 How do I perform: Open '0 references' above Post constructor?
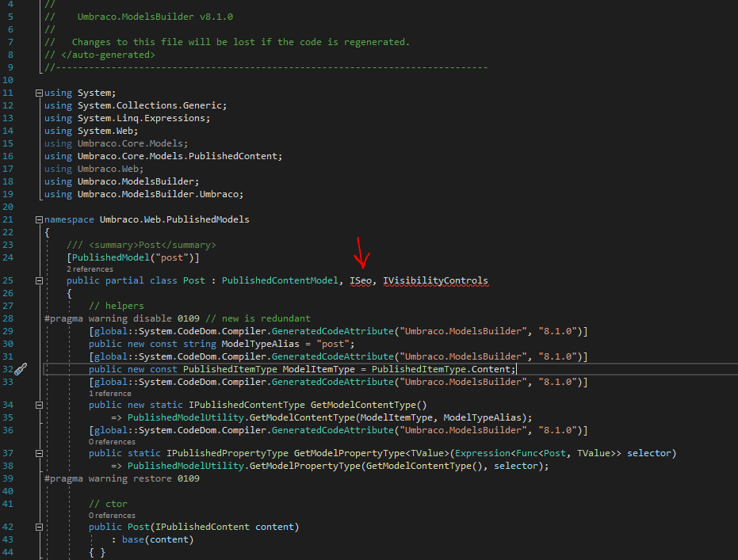[112, 516]
